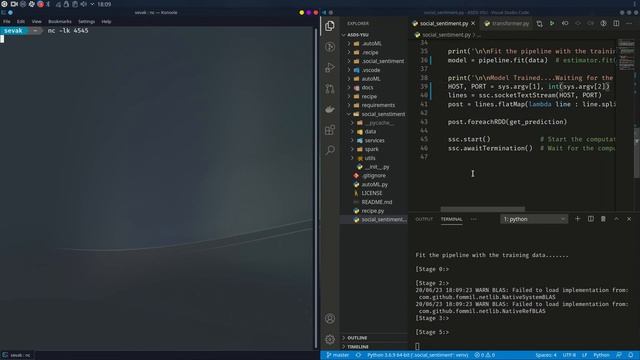Click code minimap in editor
Screen dimensions: 640x360
pos(626,55)
